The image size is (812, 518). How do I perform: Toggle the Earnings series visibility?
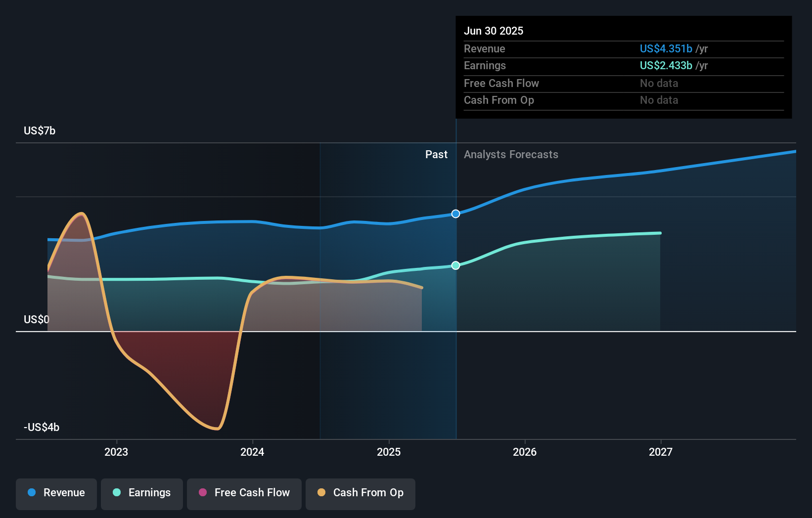tap(141, 493)
